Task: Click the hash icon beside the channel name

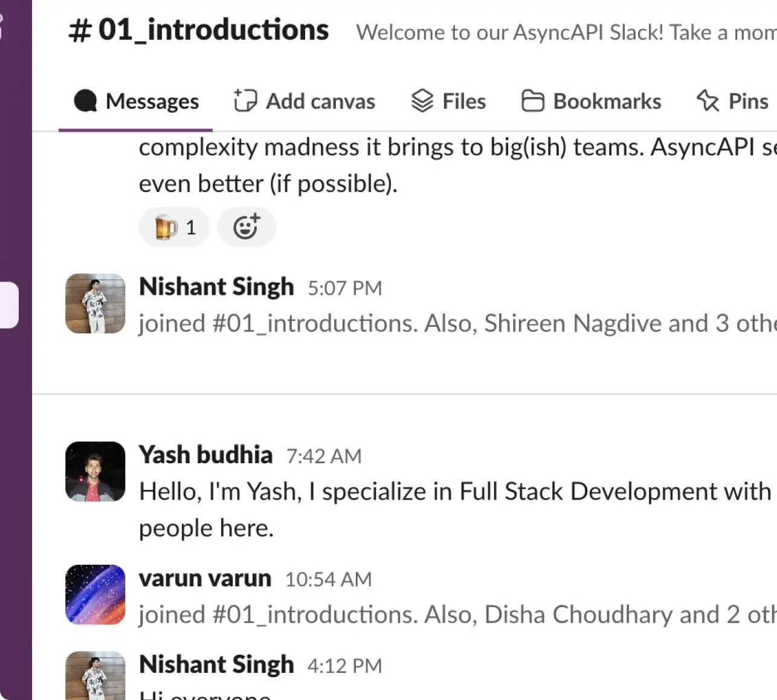Action: click(x=79, y=29)
